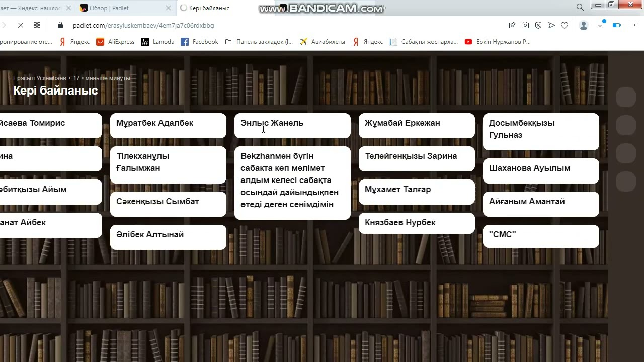Open the profile avatar icon
Screen dimensions: 644x362
584,25
